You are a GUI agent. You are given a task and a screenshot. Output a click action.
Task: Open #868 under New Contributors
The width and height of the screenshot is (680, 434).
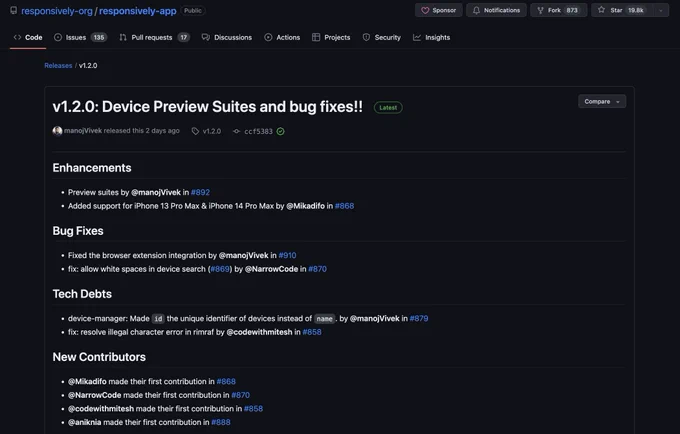[226, 382]
